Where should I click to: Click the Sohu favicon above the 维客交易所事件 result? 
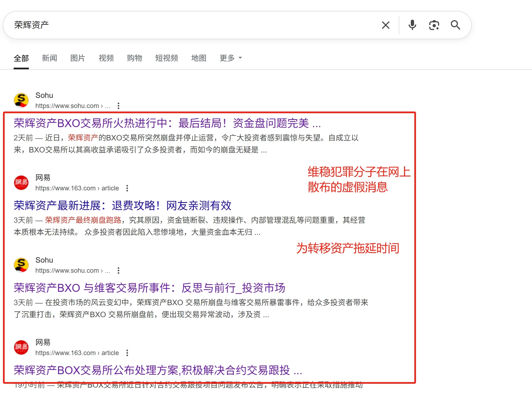[x=21, y=265]
